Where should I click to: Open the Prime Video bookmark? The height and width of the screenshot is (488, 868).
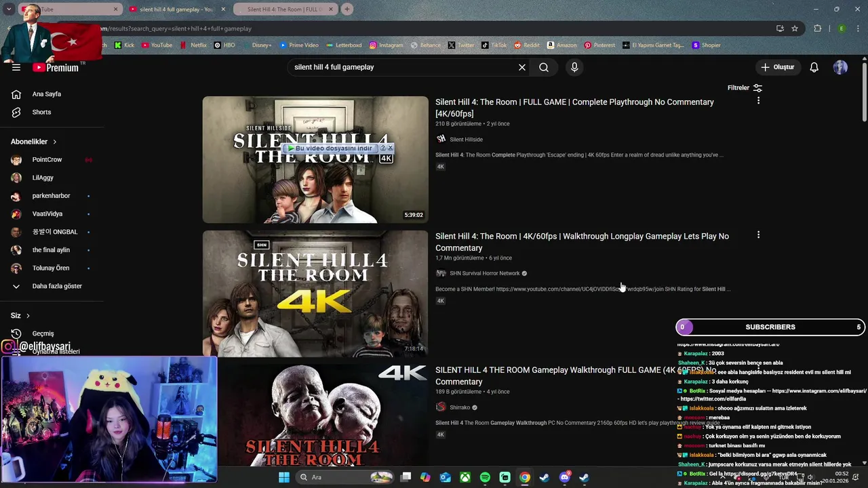(298, 45)
